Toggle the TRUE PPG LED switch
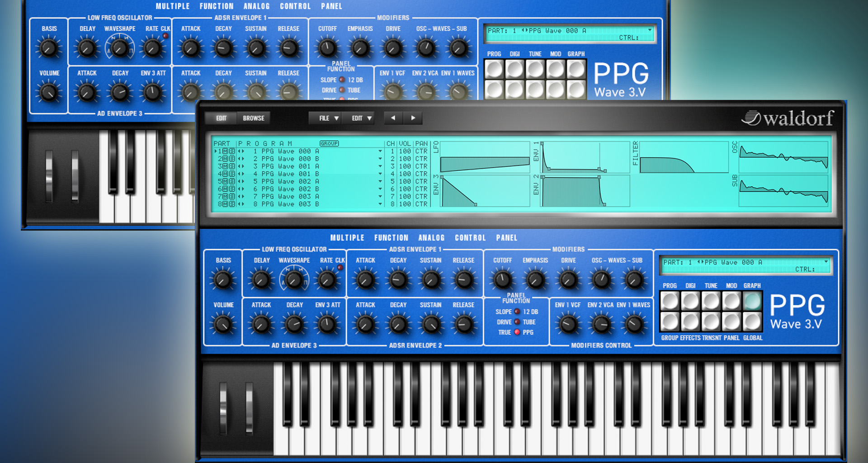Viewport: 868px width, 463px height. (517, 332)
